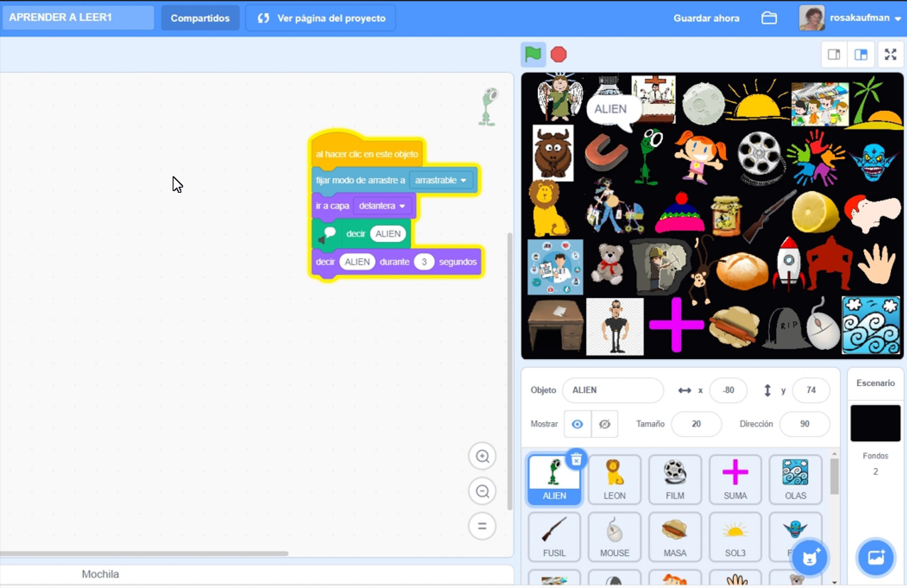Select the LEON sprite thumbnail
This screenshot has width=907, height=588.
tap(614, 480)
